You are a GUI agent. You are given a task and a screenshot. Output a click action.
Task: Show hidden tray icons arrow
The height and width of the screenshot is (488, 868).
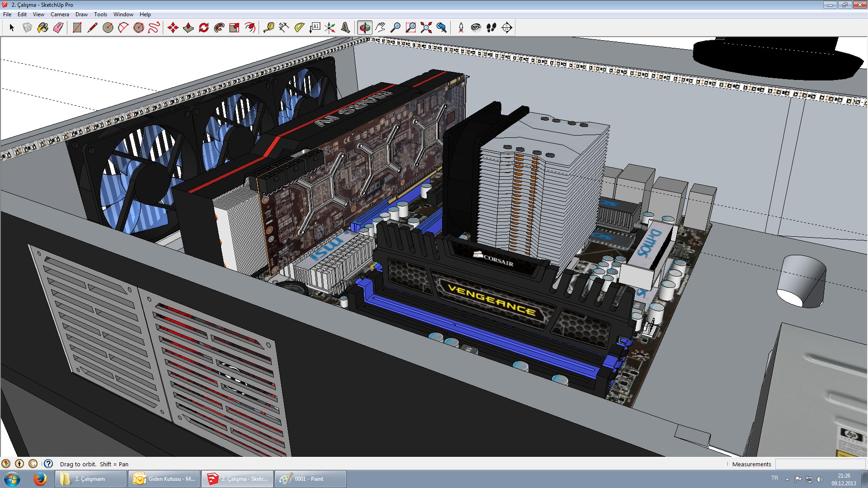pyautogui.click(x=787, y=479)
